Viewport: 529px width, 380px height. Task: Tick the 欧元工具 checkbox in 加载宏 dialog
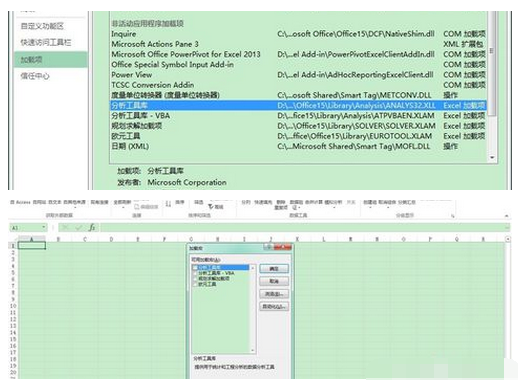click(195, 284)
